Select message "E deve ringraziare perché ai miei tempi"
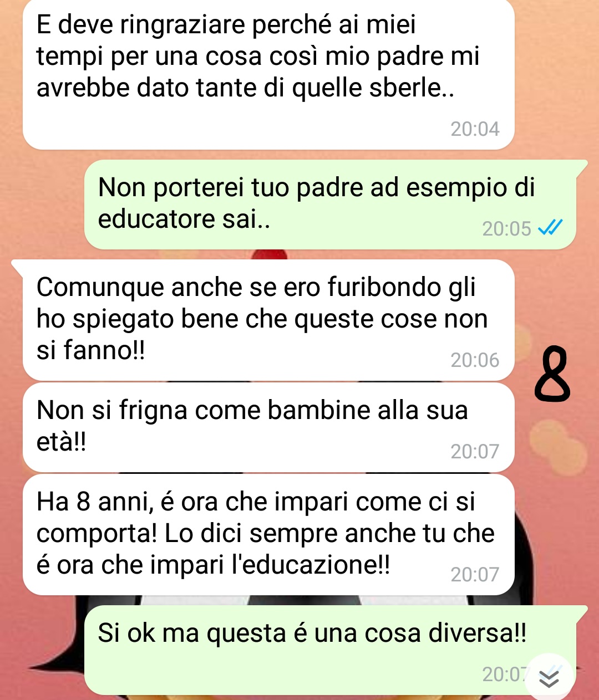 click(x=268, y=74)
